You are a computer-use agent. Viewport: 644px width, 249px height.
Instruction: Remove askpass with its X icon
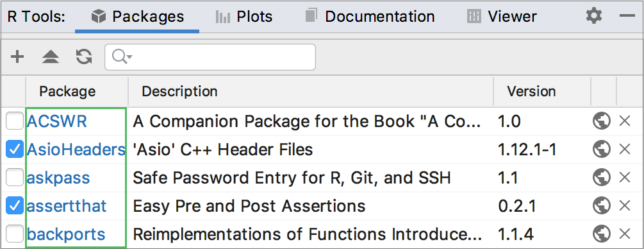pyautogui.click(x=625, y=178)
